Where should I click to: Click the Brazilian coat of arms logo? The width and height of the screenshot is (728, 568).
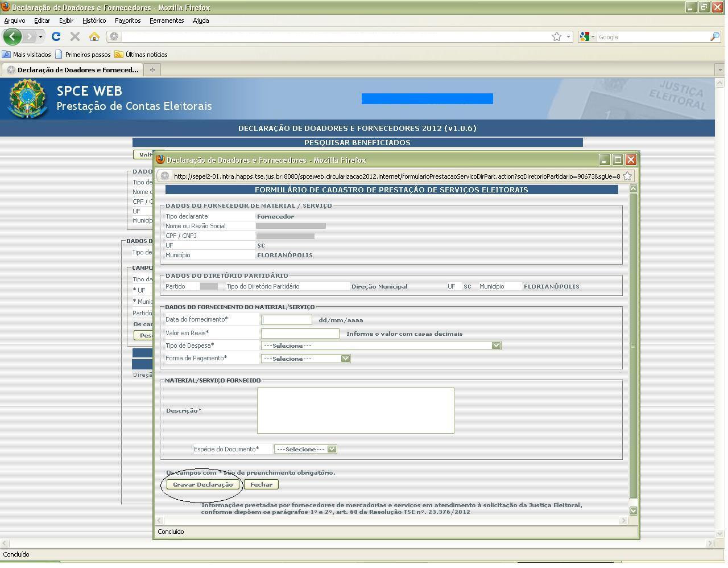click(27, 98)
